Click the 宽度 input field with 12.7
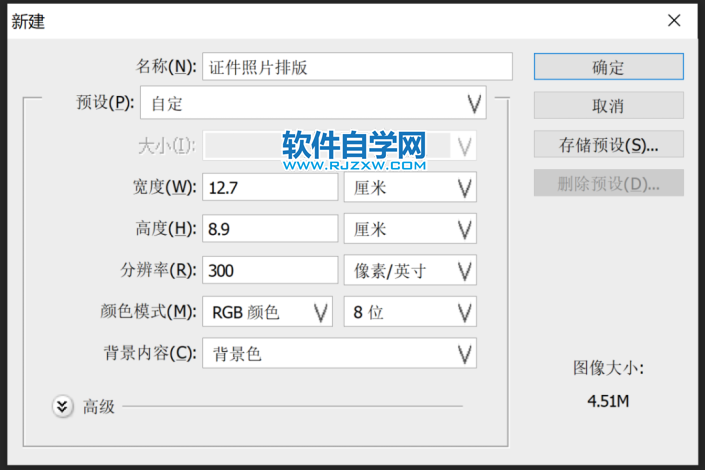The image size is (705, 470). 270,187
